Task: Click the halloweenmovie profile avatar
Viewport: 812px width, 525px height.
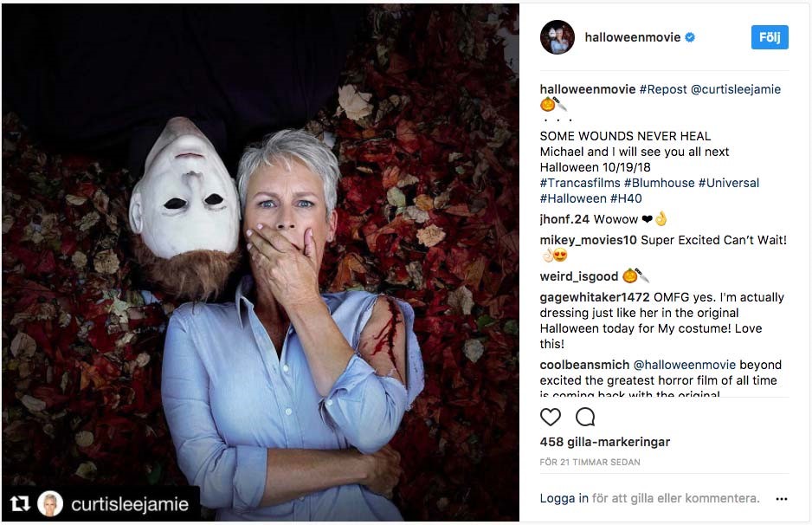Action: pyautogui.click(x=557, y=37)
